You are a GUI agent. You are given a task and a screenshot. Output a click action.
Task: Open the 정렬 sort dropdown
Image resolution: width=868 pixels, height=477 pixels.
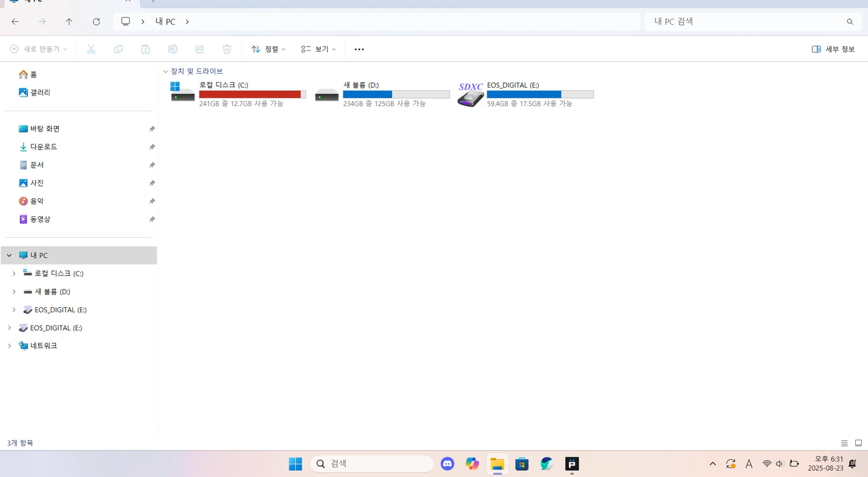click(x=268, y=49)
